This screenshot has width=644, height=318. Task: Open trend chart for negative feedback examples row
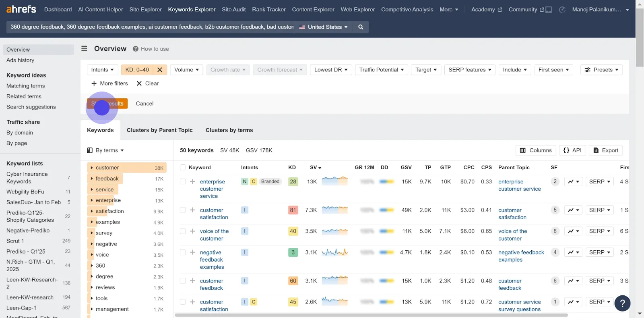click(573, 252)
